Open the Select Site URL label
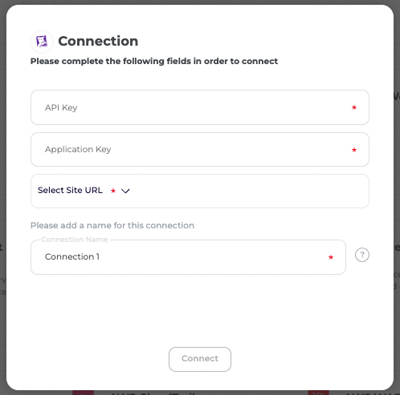 [x=70, y=190]
